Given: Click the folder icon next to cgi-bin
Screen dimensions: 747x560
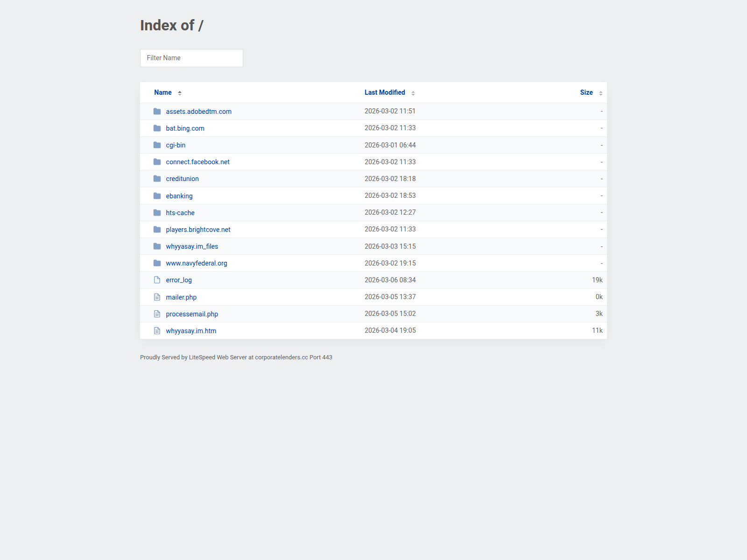Looking at the screenshot, I should tap(157, 145).
